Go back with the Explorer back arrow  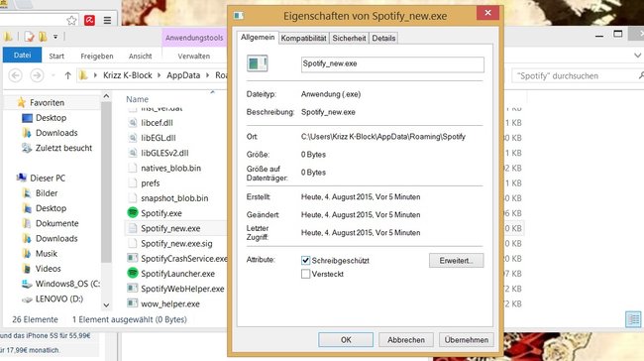16,75
